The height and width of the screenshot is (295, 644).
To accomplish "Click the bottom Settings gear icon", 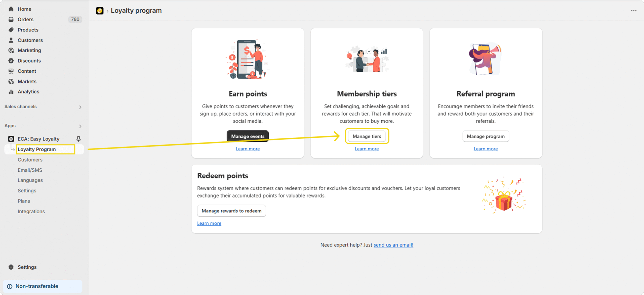I will (x=11, y=267).
